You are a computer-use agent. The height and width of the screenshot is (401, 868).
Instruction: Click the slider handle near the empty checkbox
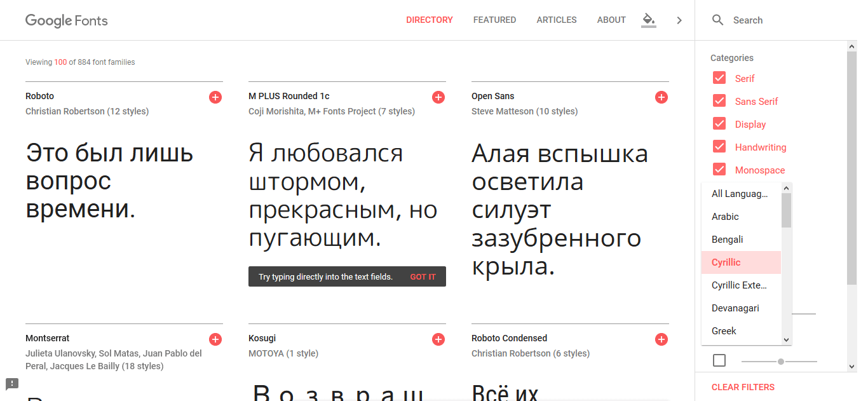781,362
